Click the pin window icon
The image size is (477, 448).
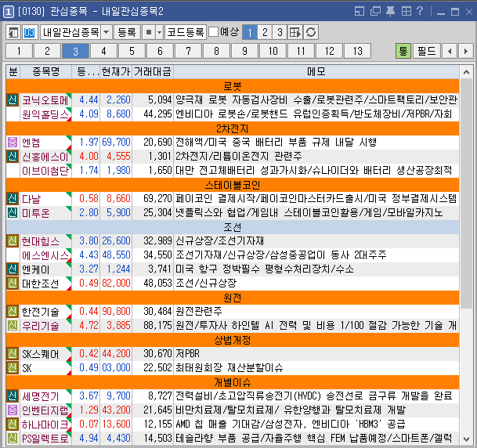[391, 12]
